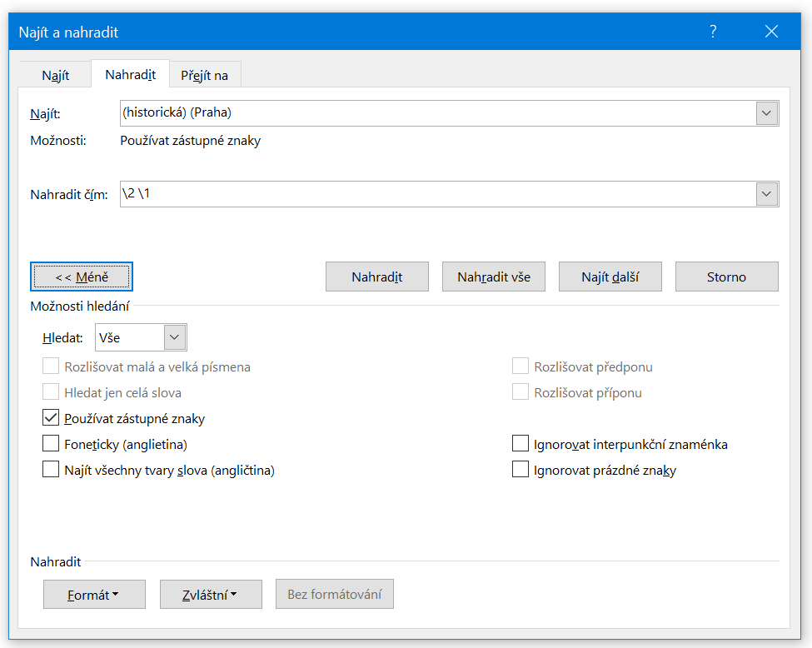Click Najít další to find next
This screenshot has width=812, height=648.
pyautogui.click(x=610, y=277)
